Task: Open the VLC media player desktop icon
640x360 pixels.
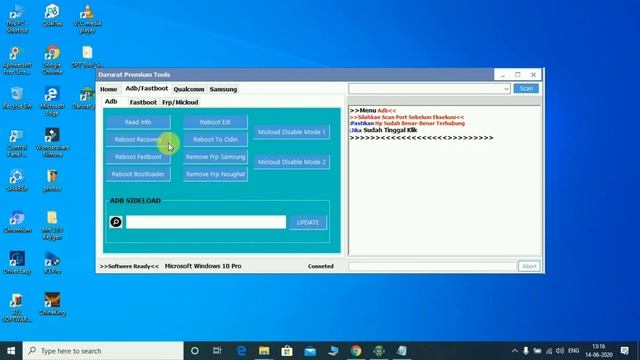Action: (87, 18)
